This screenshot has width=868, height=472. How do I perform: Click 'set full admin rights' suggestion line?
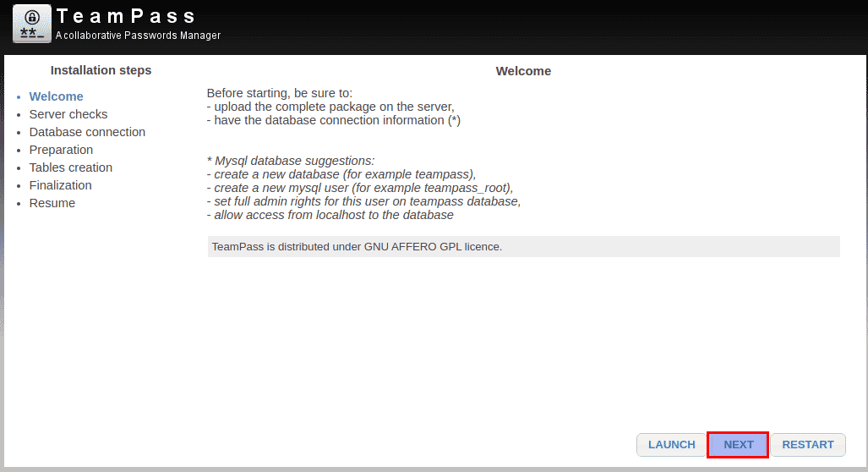(363, 201)
